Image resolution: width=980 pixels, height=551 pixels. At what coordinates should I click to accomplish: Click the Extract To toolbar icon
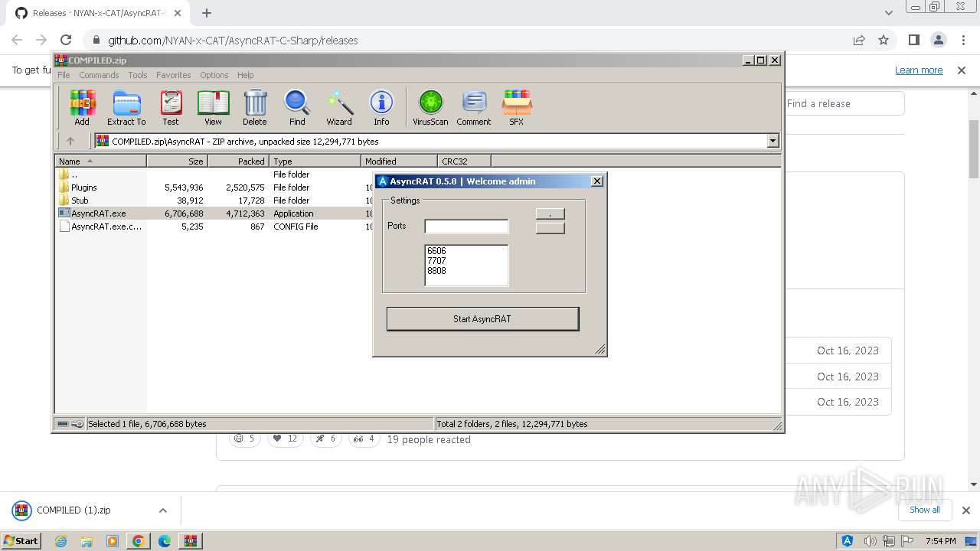(x=126, y=108)
